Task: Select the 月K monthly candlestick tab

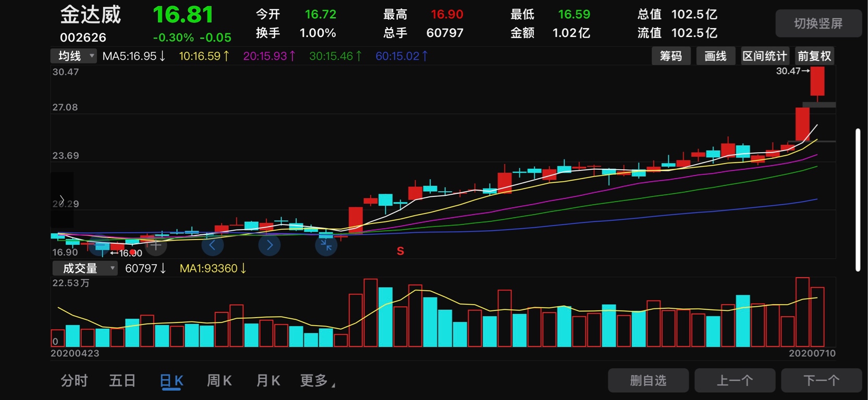Action: pos(268,381)
